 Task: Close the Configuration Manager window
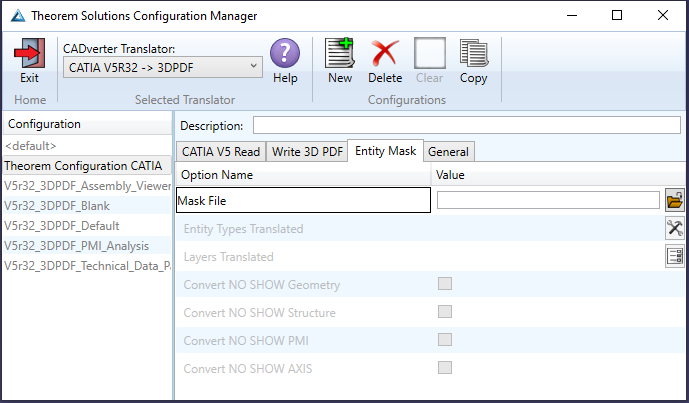[x=663, y=15]
